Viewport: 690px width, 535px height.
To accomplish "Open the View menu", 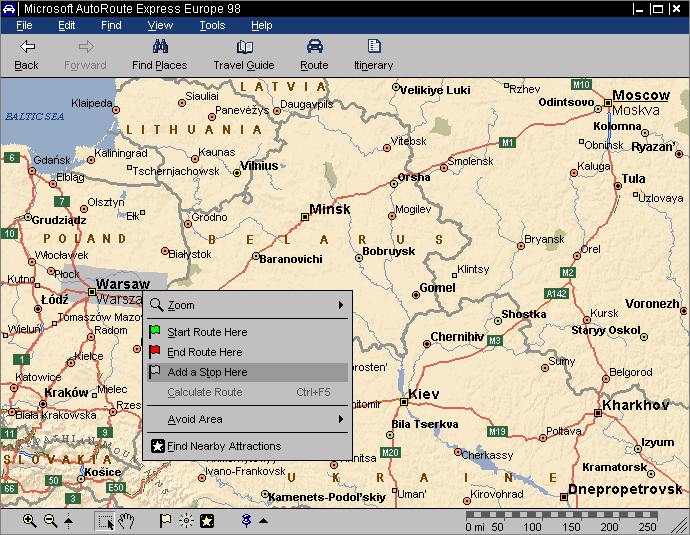I will click(x=160, y=26).
